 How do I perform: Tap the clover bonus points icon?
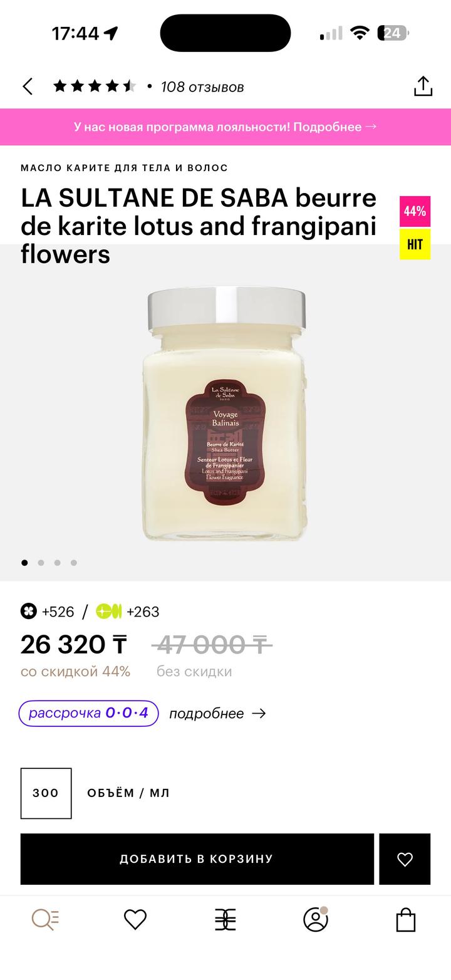click(x=29, y=612)
